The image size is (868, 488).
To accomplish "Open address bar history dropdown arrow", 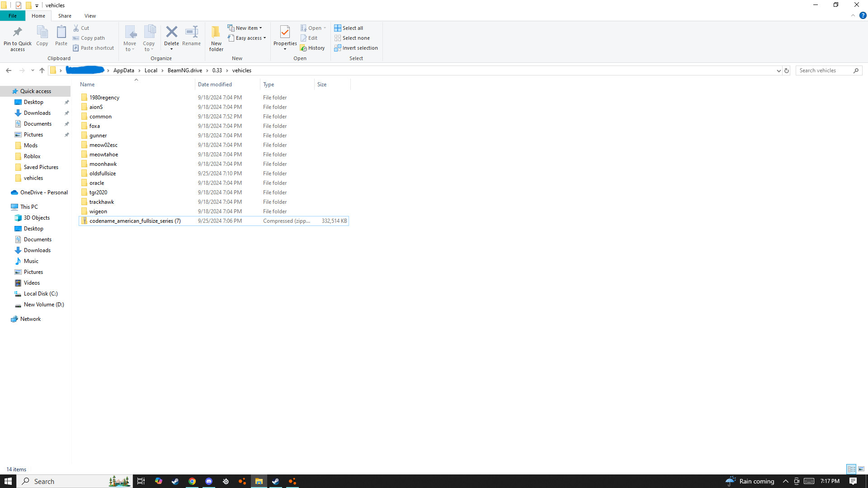I will pos(778,70).
